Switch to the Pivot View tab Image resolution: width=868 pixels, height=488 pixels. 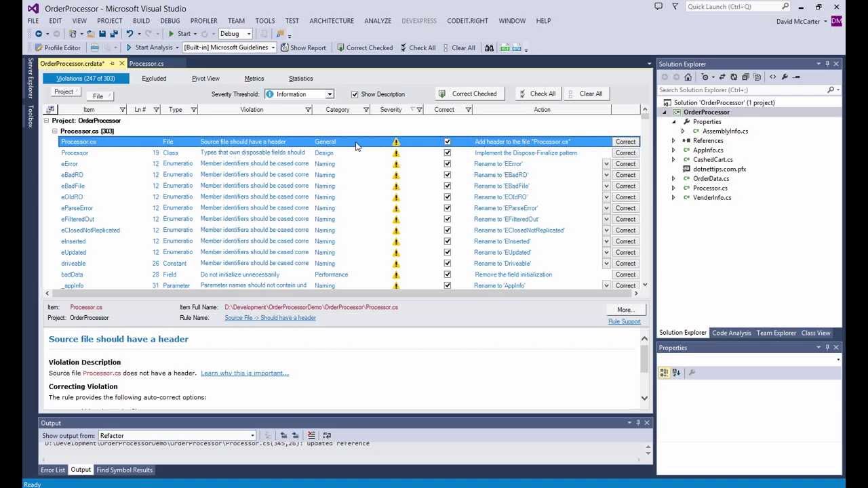[205, 79]
